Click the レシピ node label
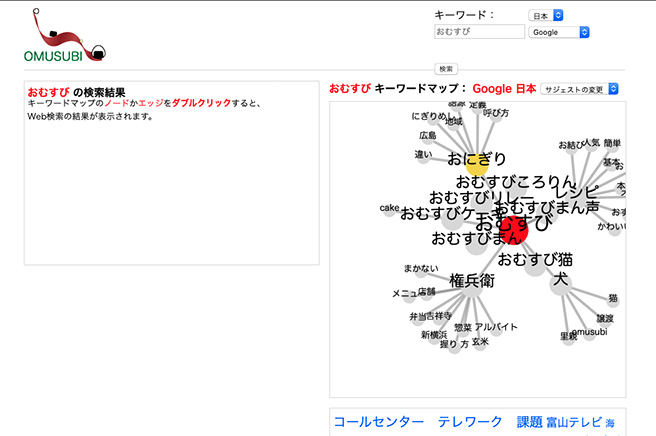The image size is (656, 436). coord(577,192)
